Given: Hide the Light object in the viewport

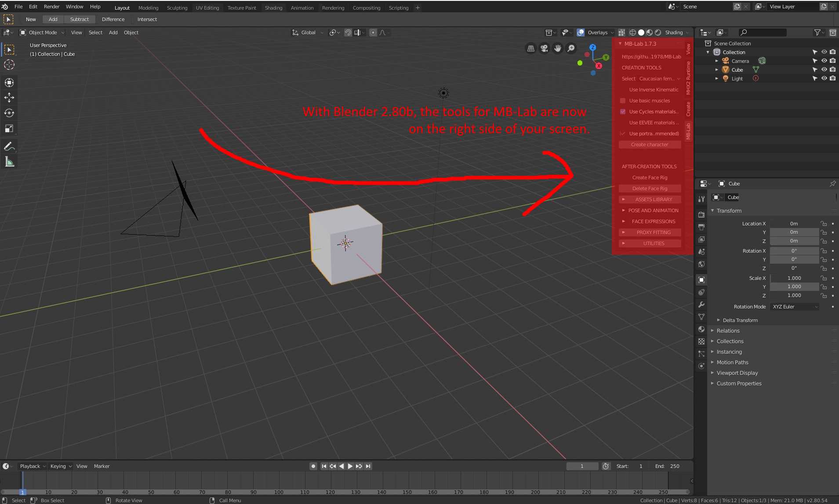Looking at the screenshot, I should pos(823,79).
